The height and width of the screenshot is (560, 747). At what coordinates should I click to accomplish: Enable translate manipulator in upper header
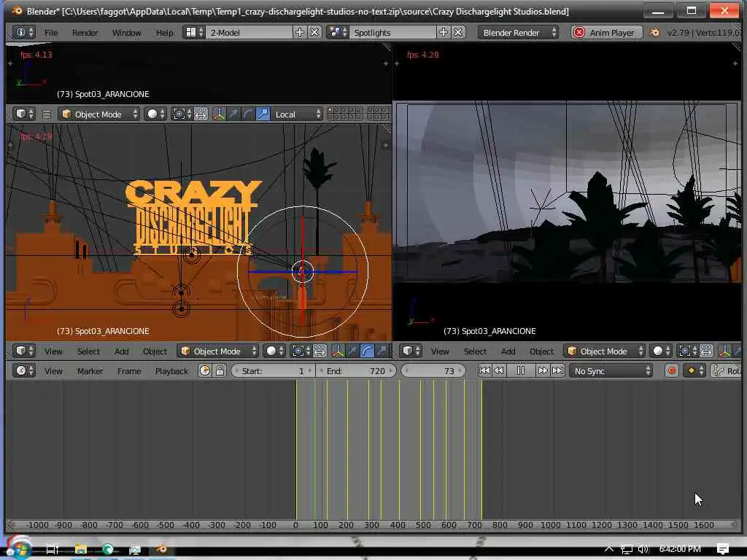pyautogui.click(x=233, y=114)
